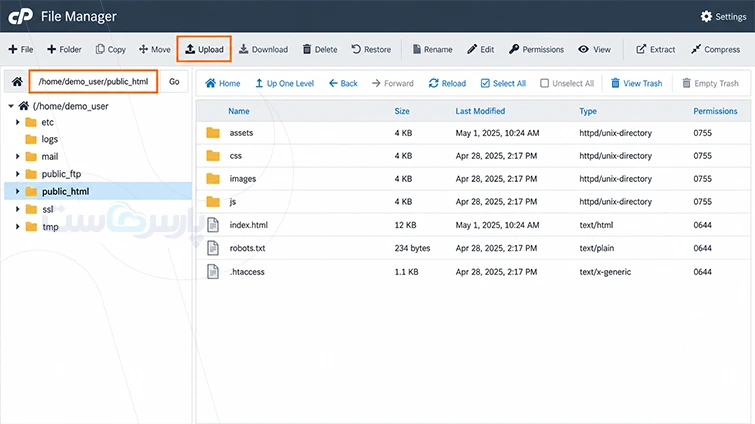Click the assets folder icon
This screenshot has width=755, height=424.
[213, 133]
